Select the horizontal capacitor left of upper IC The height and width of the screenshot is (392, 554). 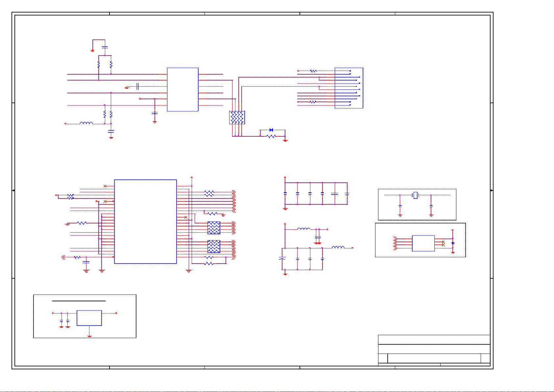point(137,86)
